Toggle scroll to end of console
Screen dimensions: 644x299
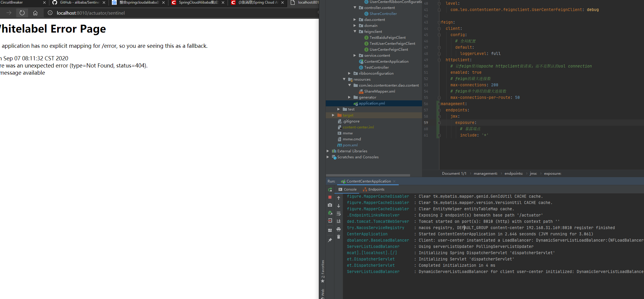[x=339, y=221]
